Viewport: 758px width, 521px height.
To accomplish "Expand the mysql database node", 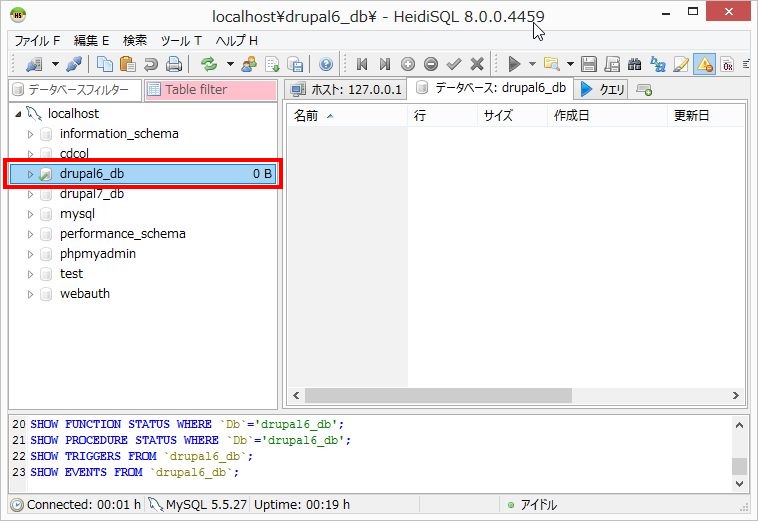I will (x=30, y=214).
